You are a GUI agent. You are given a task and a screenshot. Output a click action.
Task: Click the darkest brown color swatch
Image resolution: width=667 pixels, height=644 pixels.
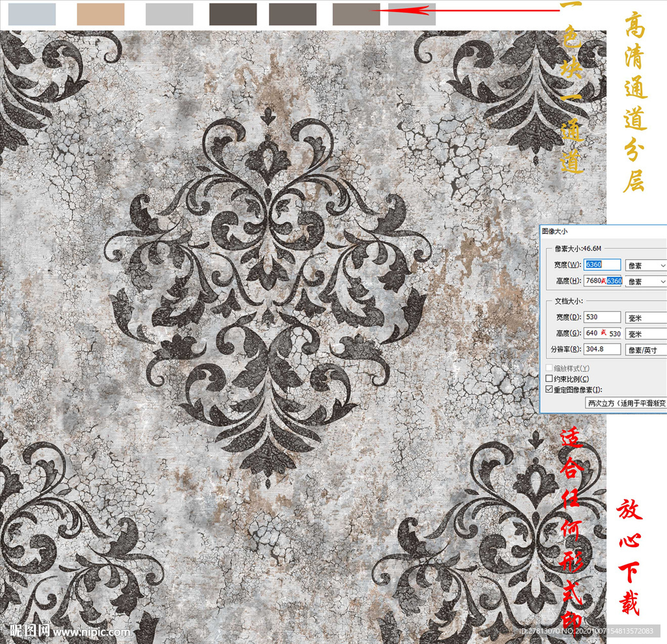[x=233, y=14]
